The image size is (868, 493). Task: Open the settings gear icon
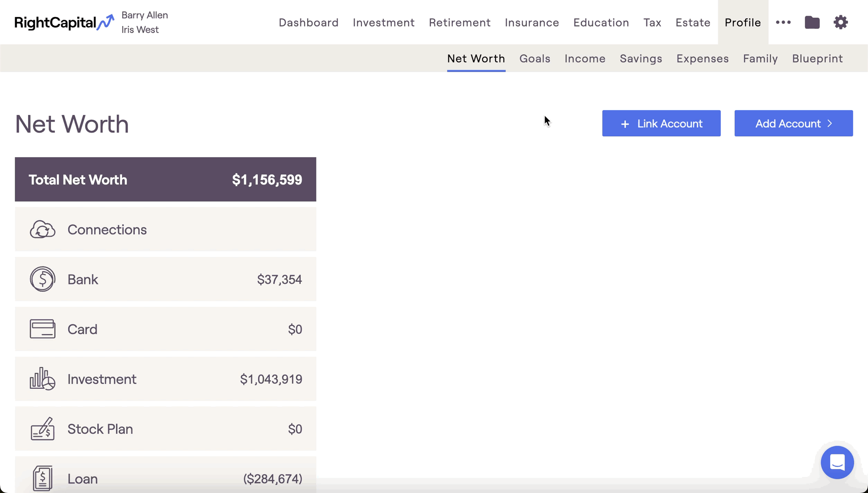pos(841,22)
